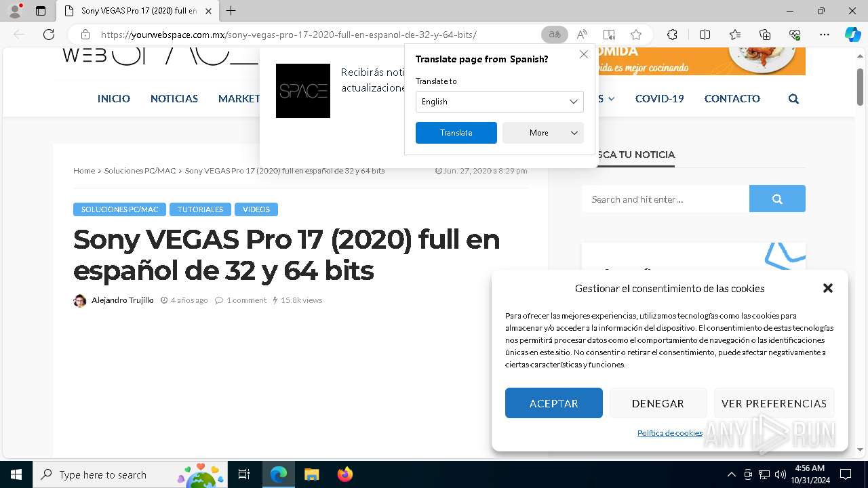Screen dimensions: 868x488
Task: Jump to 1 comment link
Action: click(246, 300)
